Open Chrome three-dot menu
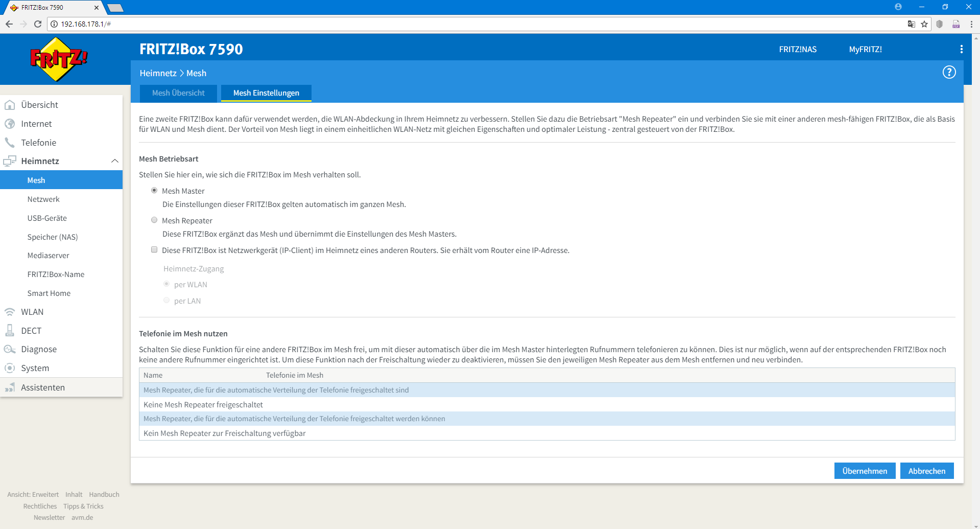 click(971, 24)
